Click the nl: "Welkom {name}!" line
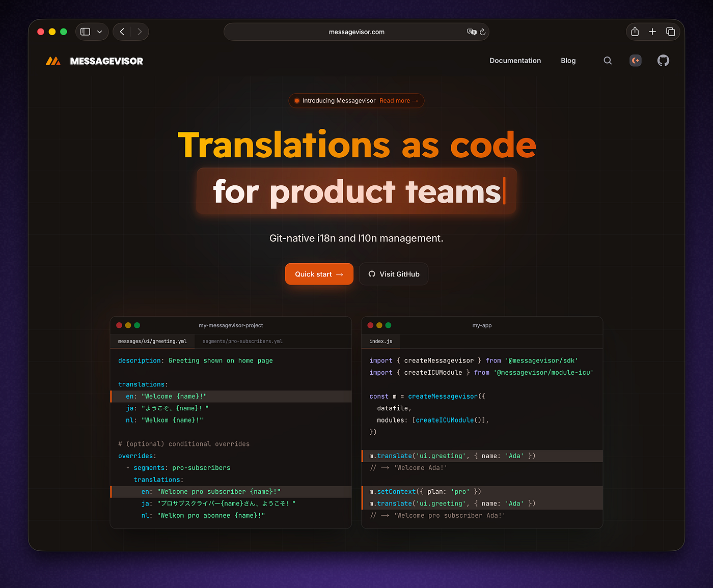Image resolution: width=713 pixels, height=588 pixels. point(164,420)
